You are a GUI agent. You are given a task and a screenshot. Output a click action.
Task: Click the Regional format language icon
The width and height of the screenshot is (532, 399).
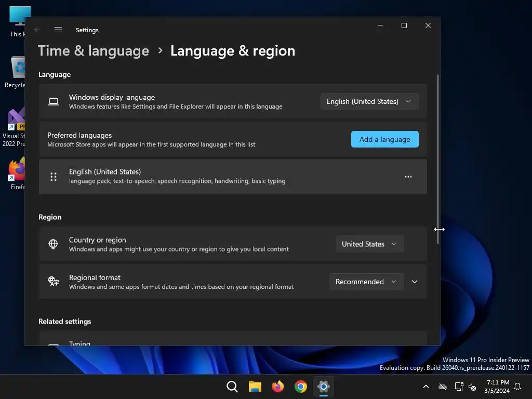pyautogui.click(x=54, y=281)
